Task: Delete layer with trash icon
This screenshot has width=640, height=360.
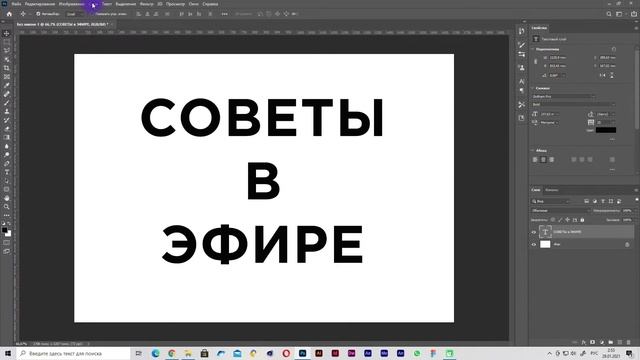Action: pos(629,342)
